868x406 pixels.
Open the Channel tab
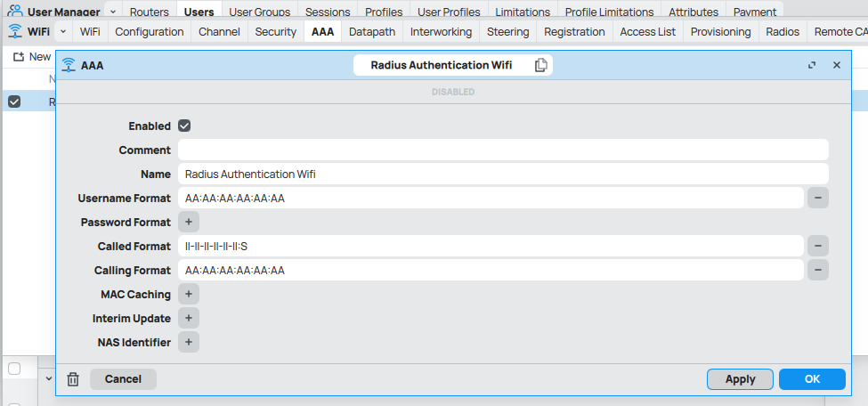(x=219, y=31)
